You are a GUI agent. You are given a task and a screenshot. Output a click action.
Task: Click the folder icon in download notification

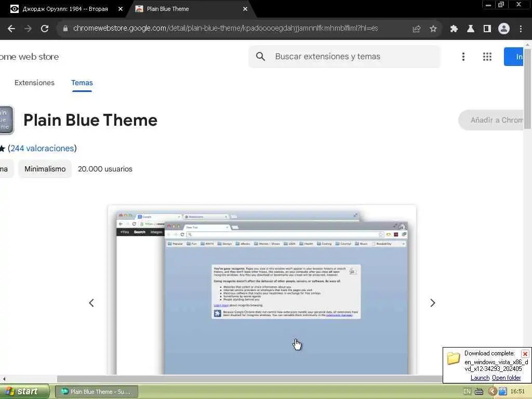click(x=453, y=358)
